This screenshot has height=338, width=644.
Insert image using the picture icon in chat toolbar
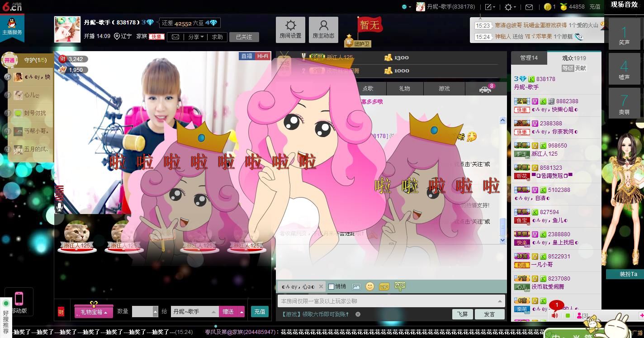click(356, 286)
